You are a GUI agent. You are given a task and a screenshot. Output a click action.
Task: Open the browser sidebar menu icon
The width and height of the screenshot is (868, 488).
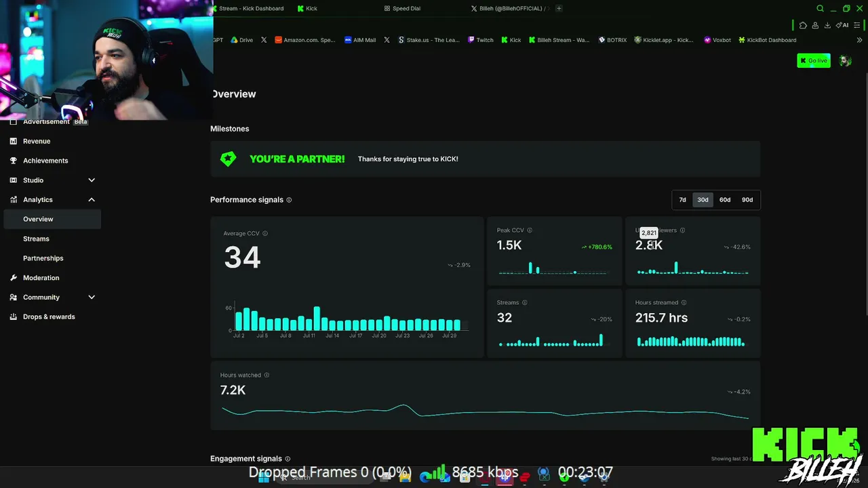(858, 25)
